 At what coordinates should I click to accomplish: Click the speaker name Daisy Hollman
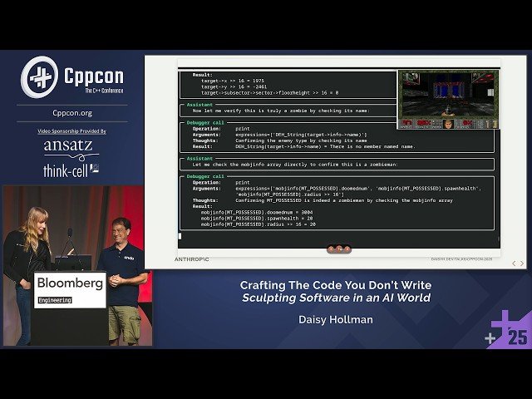point(336,318)
